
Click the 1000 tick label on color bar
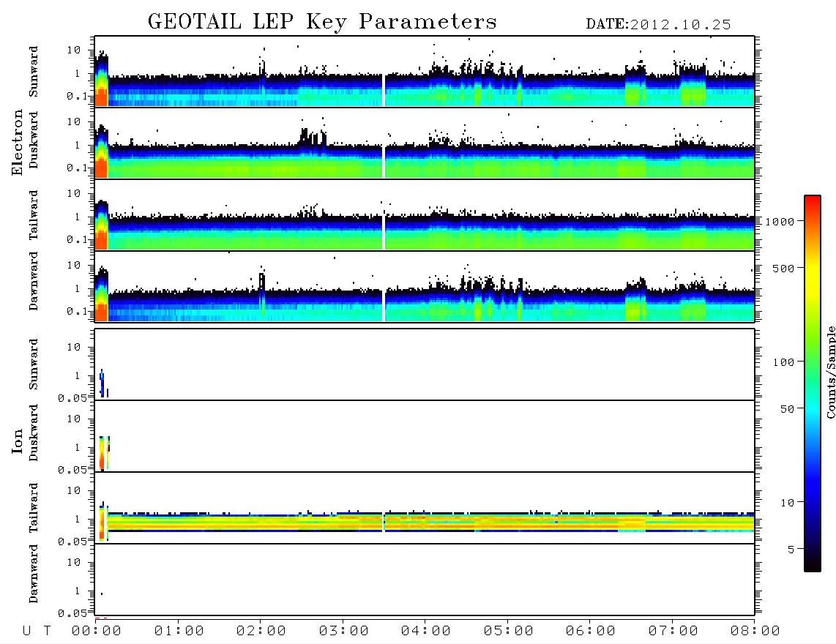(x=780, y=222)
